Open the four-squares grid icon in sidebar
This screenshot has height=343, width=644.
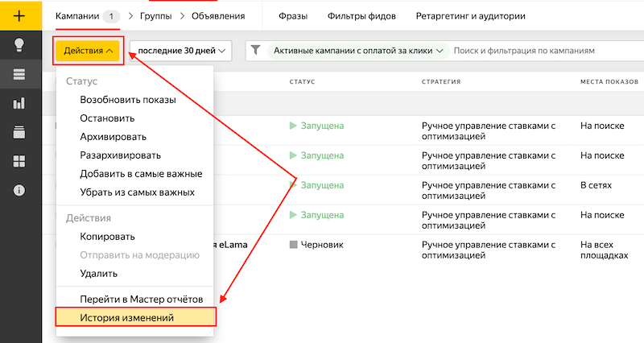(x=20, y=161)
